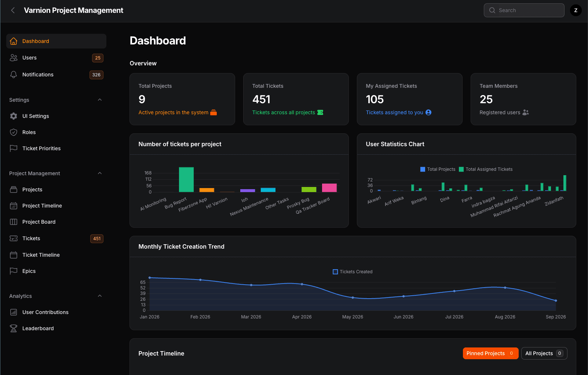Image resolution: width=588 pixels, height=375 pixels.
Task: Click the Project Timeline calendar icon
Action: (x=14, y=206)
